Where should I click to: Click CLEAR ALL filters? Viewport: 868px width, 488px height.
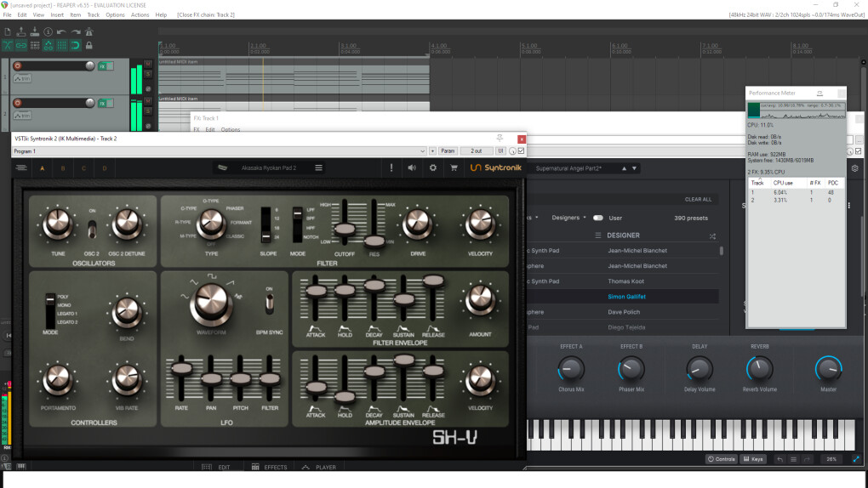pos(698,199)
